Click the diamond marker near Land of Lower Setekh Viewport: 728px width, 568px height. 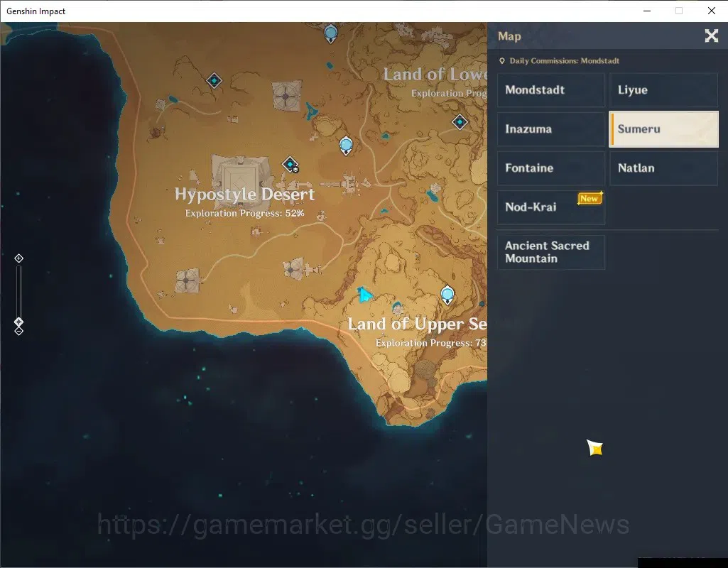click(460, 122)
